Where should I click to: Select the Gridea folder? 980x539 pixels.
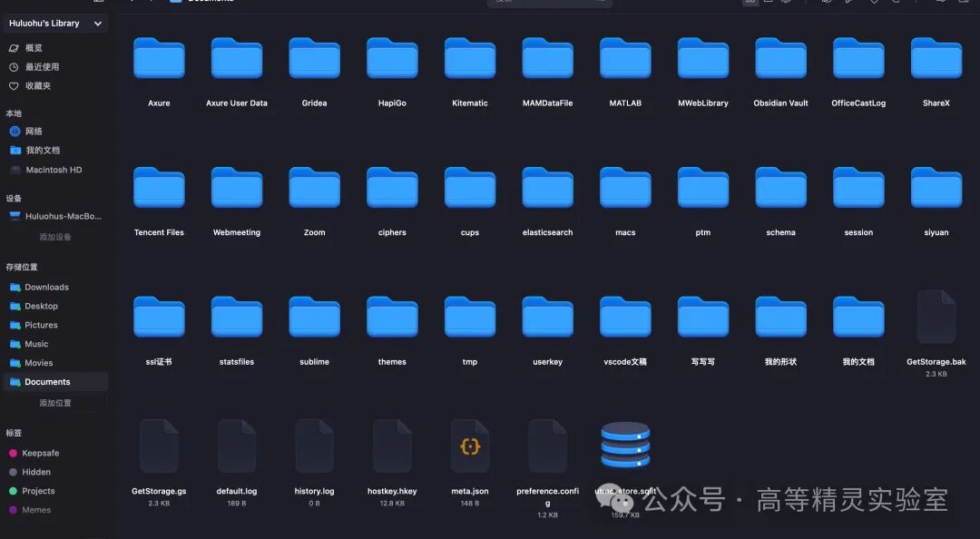(x=314, y=58)
